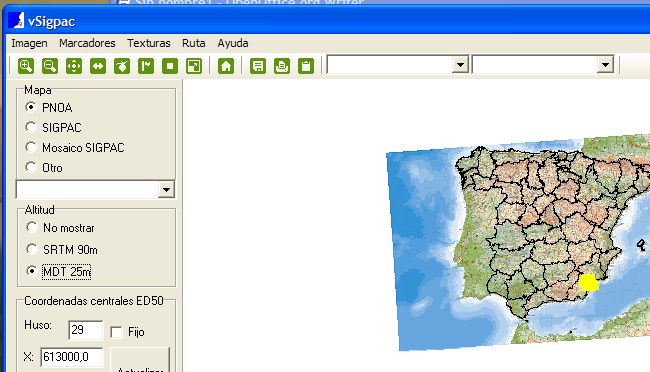Open the Ayuda menu

[233, 43]
